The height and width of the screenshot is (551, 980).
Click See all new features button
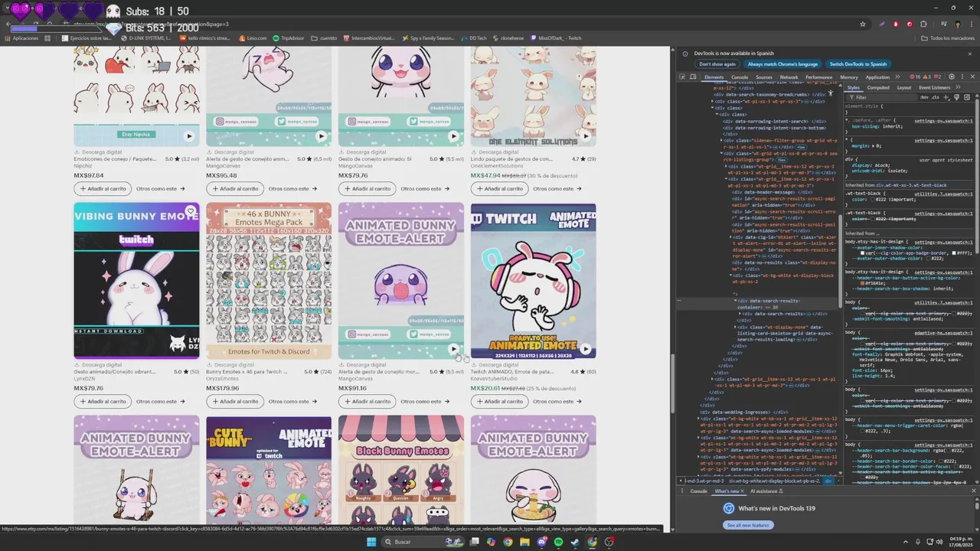coord(748,525)
